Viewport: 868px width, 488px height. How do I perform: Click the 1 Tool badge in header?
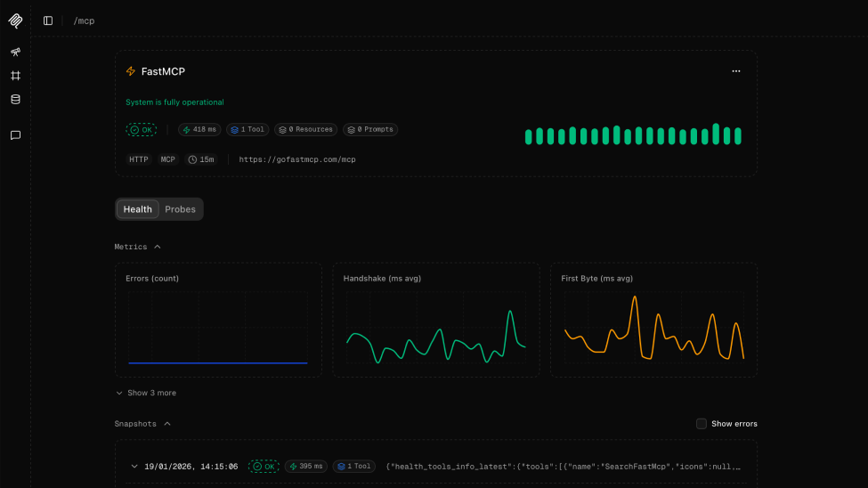247,129
